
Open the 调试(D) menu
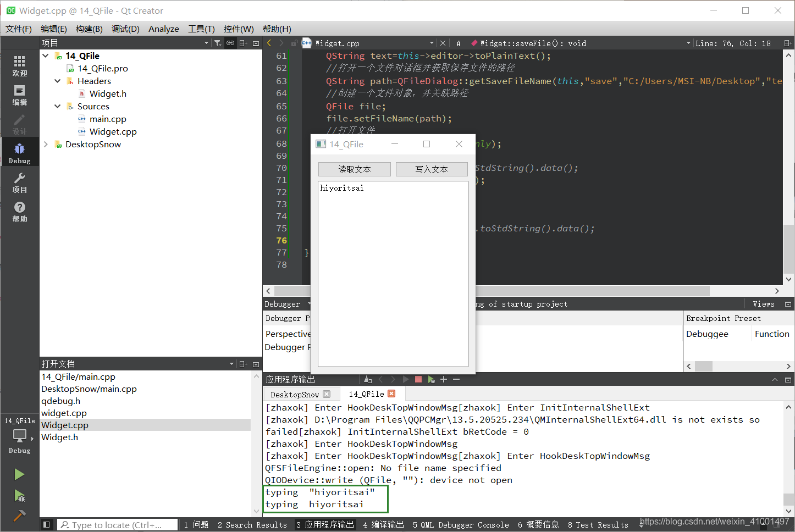point(125,29)
